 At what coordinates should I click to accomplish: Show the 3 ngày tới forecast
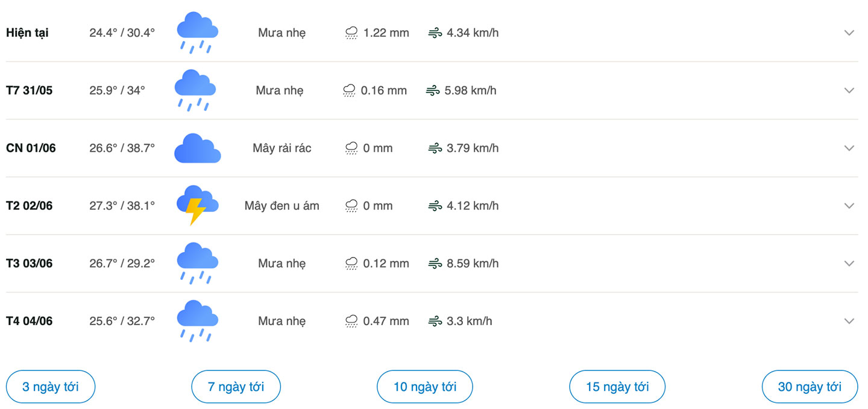point(51,387)
